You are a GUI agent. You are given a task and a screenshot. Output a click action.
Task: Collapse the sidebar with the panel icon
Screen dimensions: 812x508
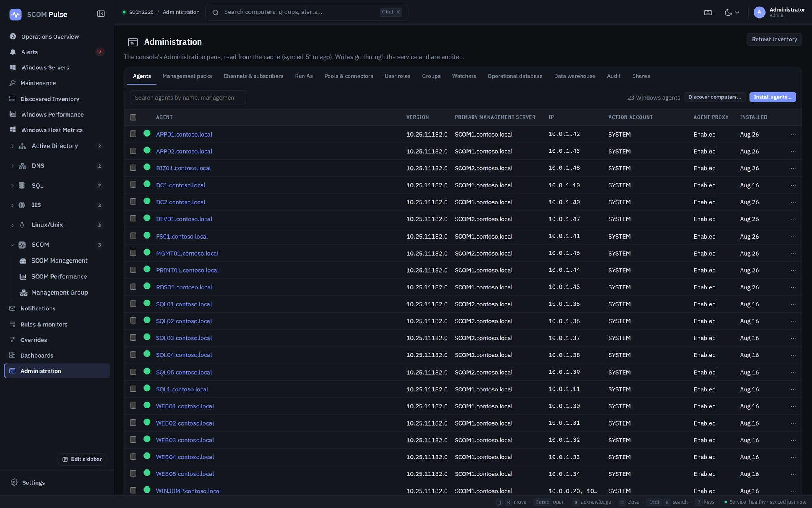click(x=101, y=14)
